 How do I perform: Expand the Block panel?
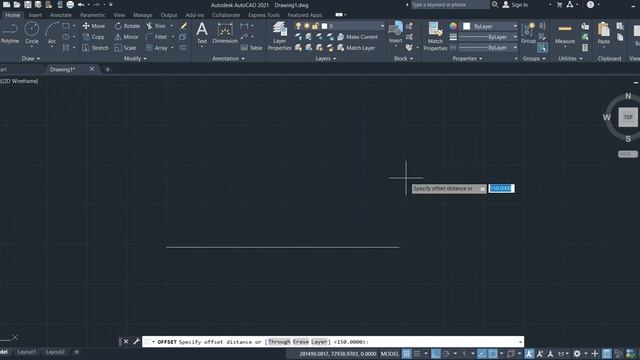(x=403, y=58)
